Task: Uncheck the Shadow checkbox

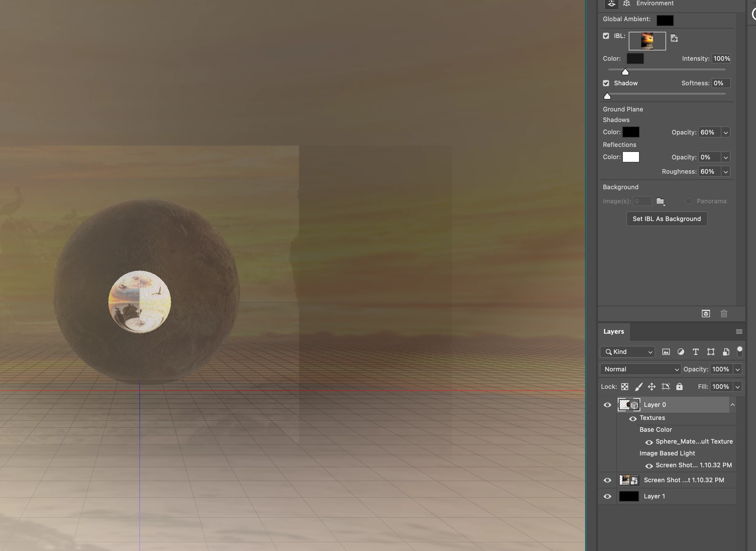Action: coord(606,83)
